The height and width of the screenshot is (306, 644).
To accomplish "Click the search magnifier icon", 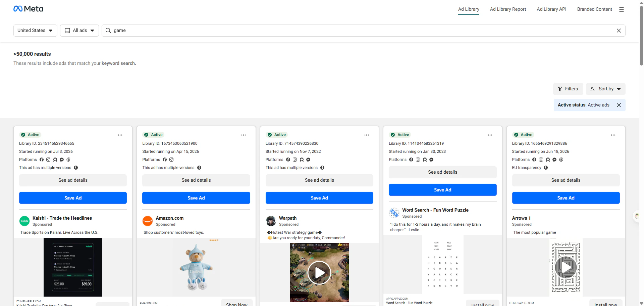I will pos(108,31).
